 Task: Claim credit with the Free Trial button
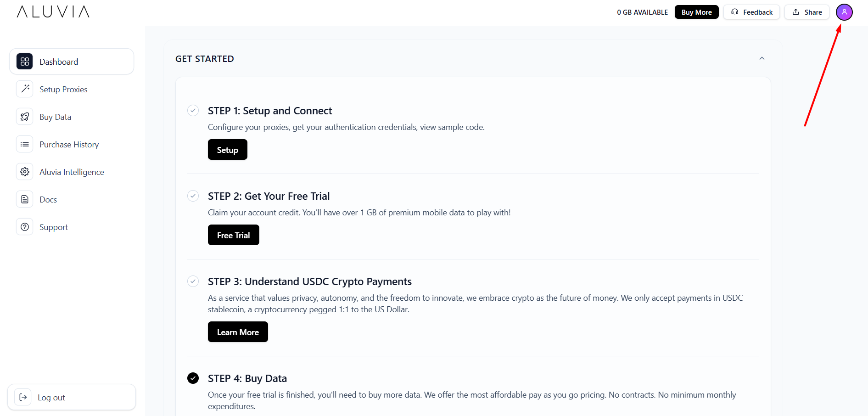(x=233, y=235)
